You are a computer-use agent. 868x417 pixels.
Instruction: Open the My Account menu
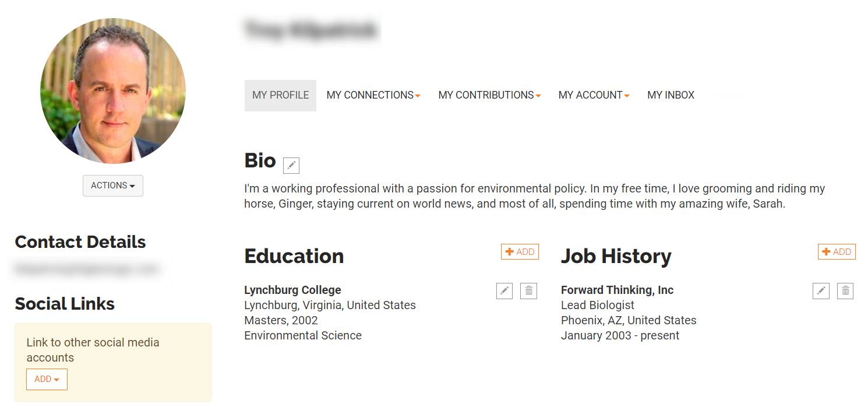(594, 95)
